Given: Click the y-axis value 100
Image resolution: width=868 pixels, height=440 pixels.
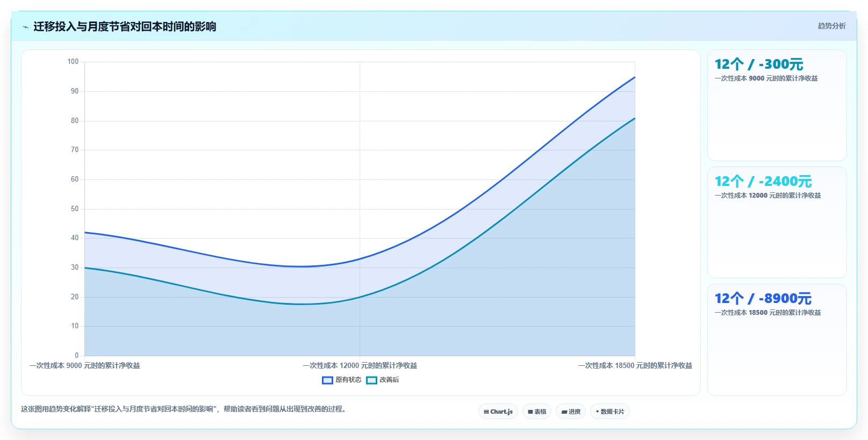Looking at the screenshot, I should pyautogui.click(x=73, y=62).
